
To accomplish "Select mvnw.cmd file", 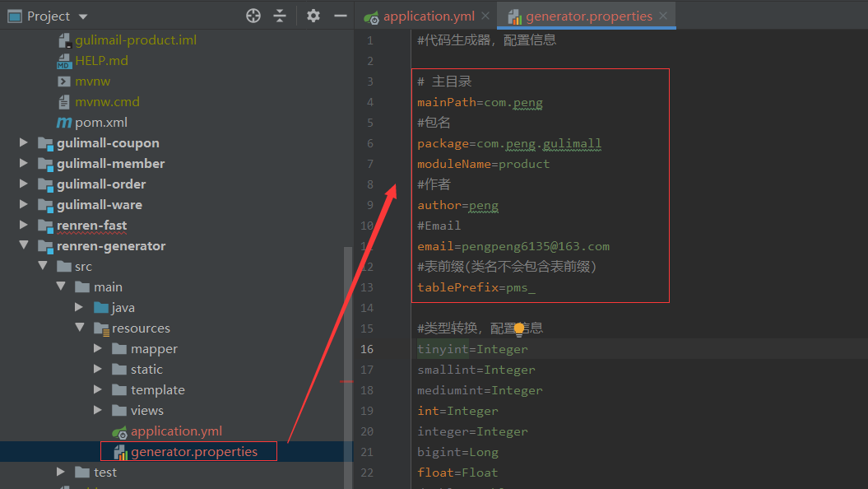I will pyautogui.click(x=107, y=102).
